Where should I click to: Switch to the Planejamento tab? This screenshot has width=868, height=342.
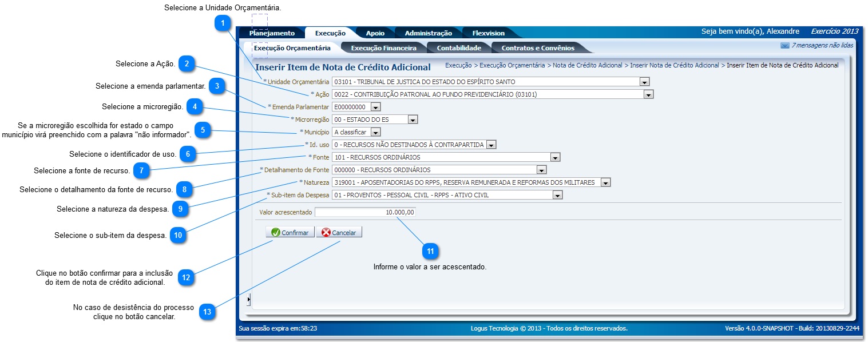(272, 33)
